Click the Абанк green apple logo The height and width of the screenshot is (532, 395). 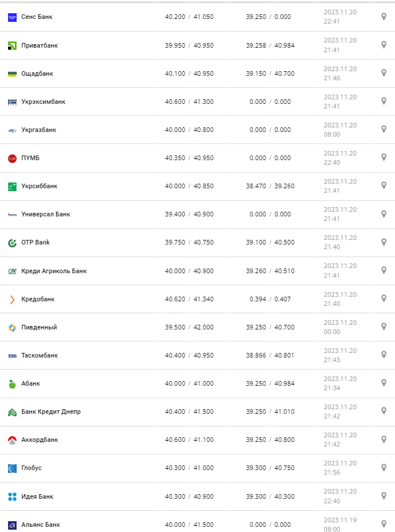[x=12, y=384]
